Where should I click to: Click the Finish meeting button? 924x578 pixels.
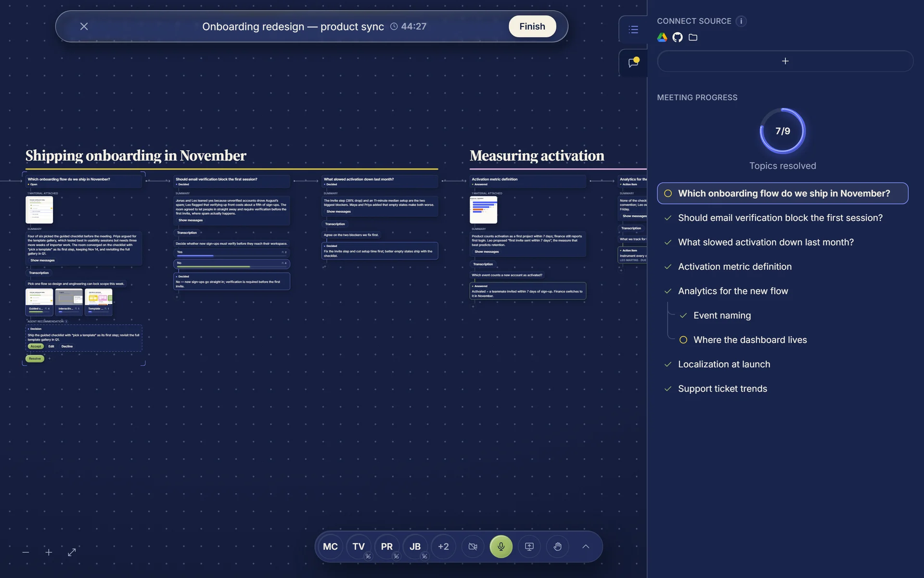[x=532, y=26]
